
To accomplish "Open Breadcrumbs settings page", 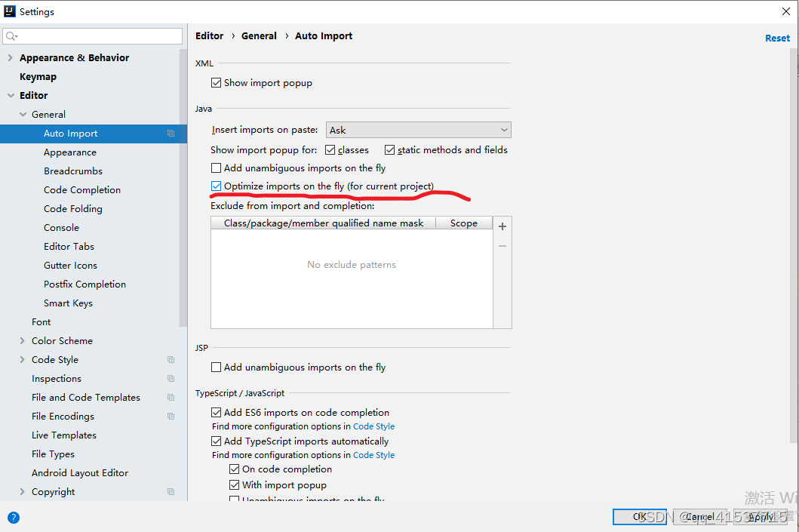I will tap(73, 171).
